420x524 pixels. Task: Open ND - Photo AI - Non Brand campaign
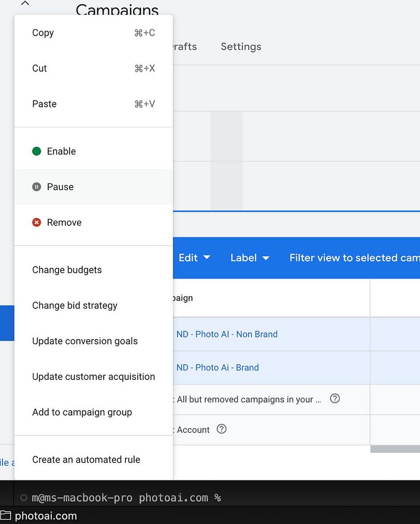pos(227,334)
